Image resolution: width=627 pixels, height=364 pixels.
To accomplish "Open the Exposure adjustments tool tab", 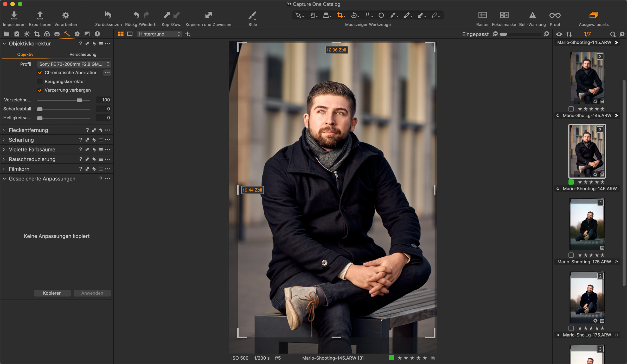I will (27, 34).
